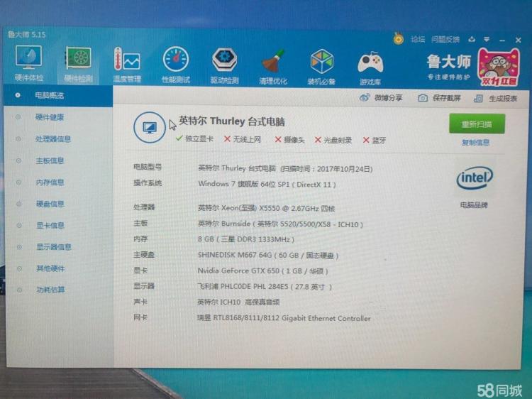The width and height of the screenshot is (532, 399).
Task: Open the 论坛 forum link
Action: [418, 39]
